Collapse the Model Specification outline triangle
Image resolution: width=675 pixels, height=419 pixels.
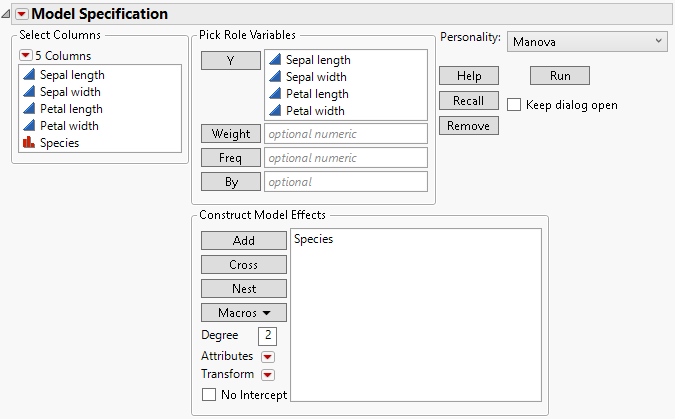[7, 14]
